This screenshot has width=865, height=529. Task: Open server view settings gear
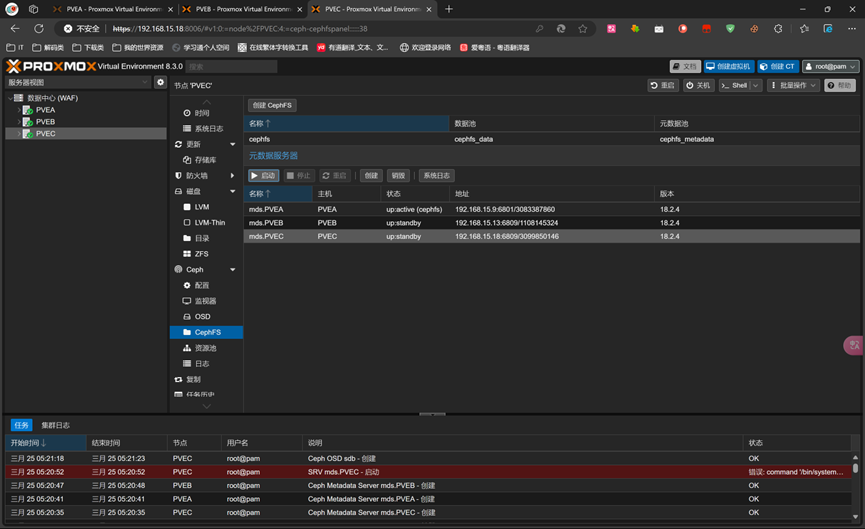tap(160, 82)
